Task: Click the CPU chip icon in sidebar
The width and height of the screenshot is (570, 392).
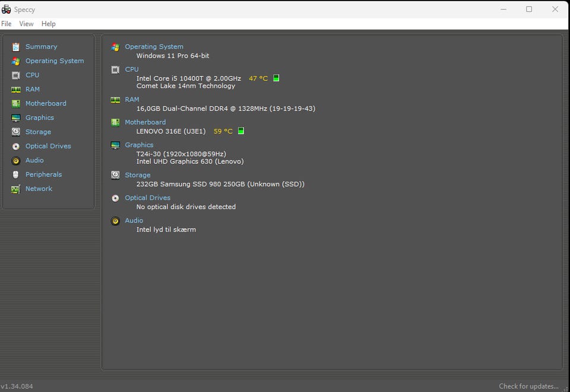Action: 15,75
